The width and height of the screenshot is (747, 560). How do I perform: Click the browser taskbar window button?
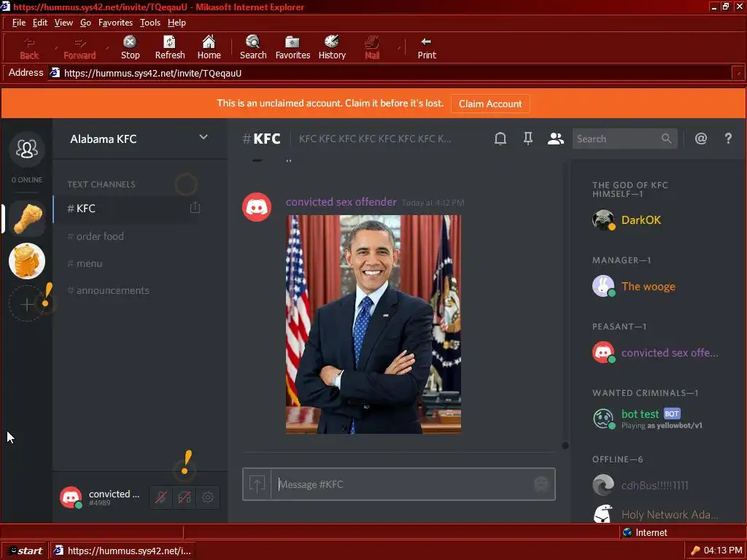tap(123, 551)
